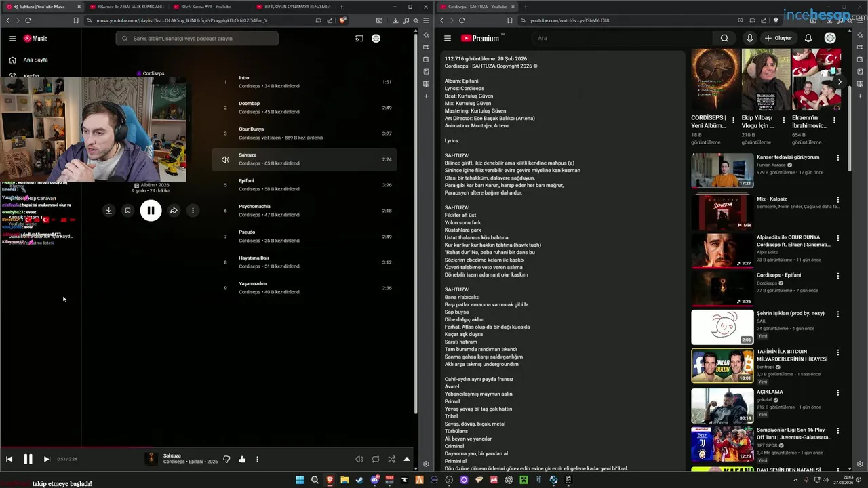Toggle repeat mode in player bar

point(376,459)
